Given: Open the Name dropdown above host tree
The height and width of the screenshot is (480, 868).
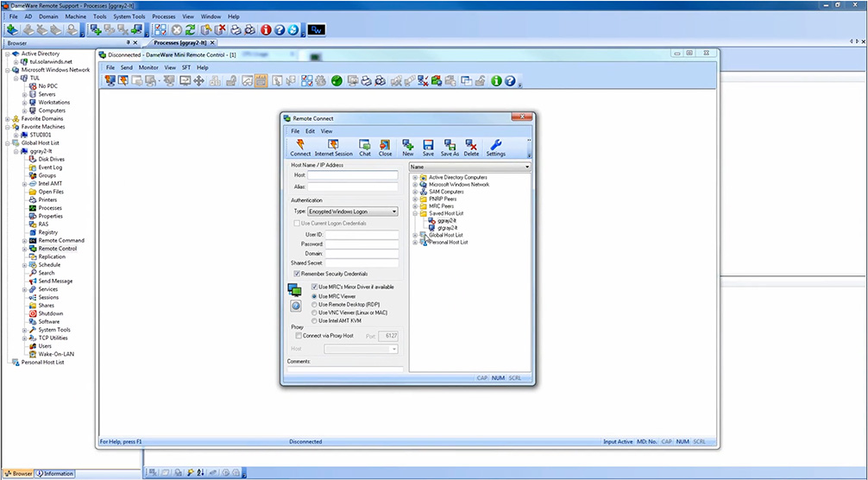Looking at the screenshot, I should [469, 167].
